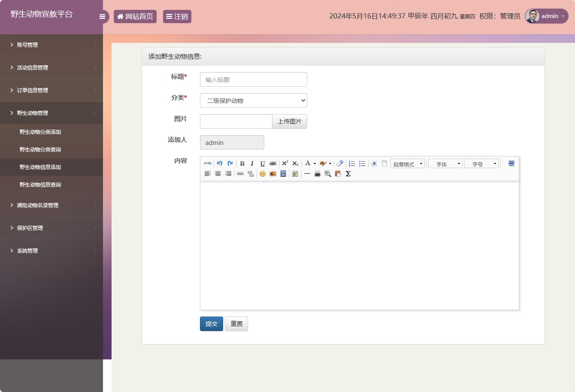
Task: Insert an emoticon with the smiley icon
Action: [263, 174]
